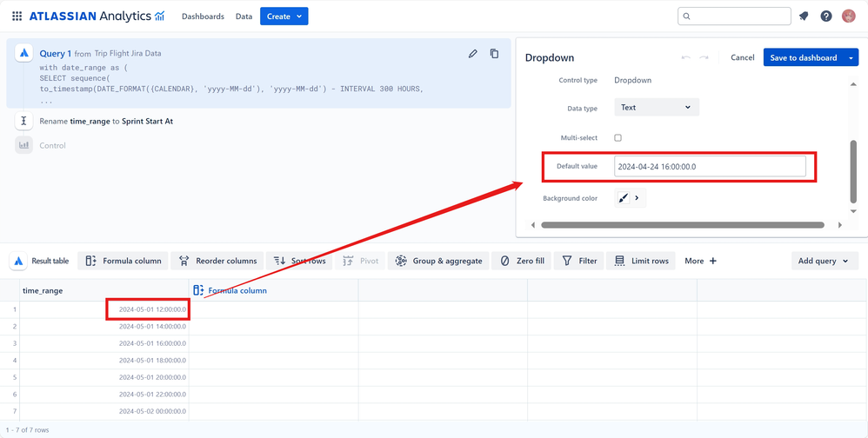Image resolution: width=868 pixels, height=438 pixels.
Task: Open More steps menu
Action: click(x=700, y=261)
